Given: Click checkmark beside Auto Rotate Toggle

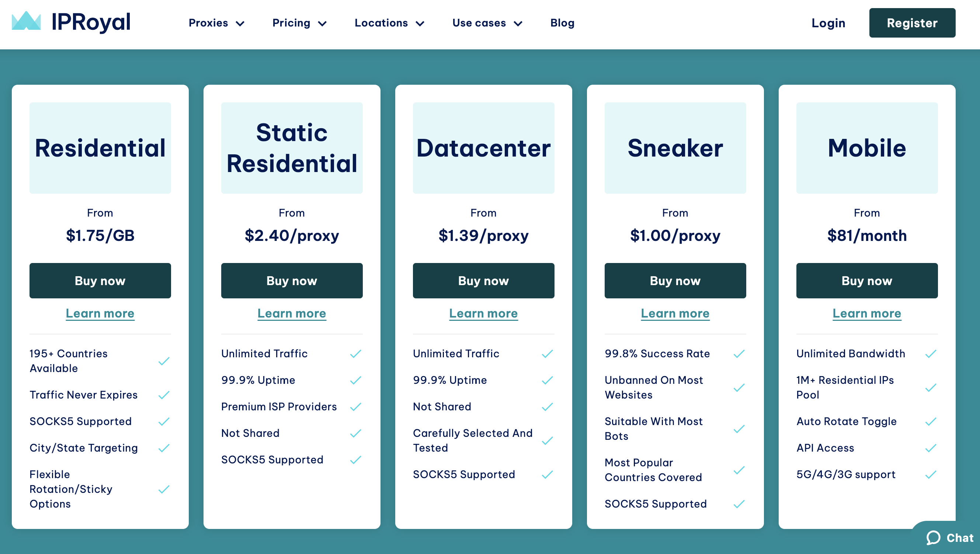Looking at the screenshot, I should [931, 422].
